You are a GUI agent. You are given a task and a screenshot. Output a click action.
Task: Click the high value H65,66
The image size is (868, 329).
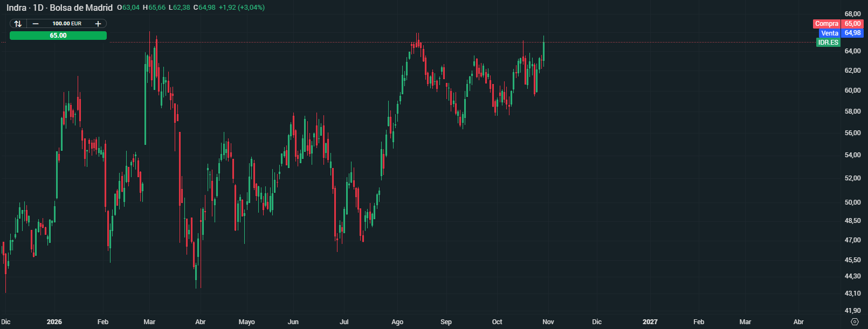coord(154,8)
